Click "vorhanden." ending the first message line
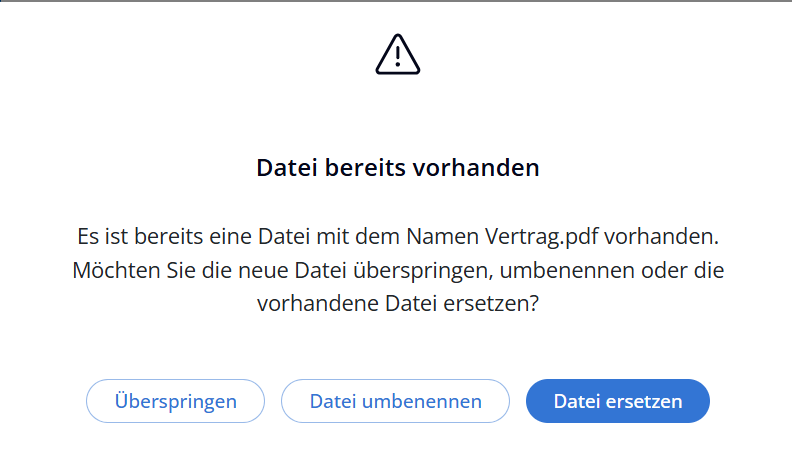 coord(672,238)
